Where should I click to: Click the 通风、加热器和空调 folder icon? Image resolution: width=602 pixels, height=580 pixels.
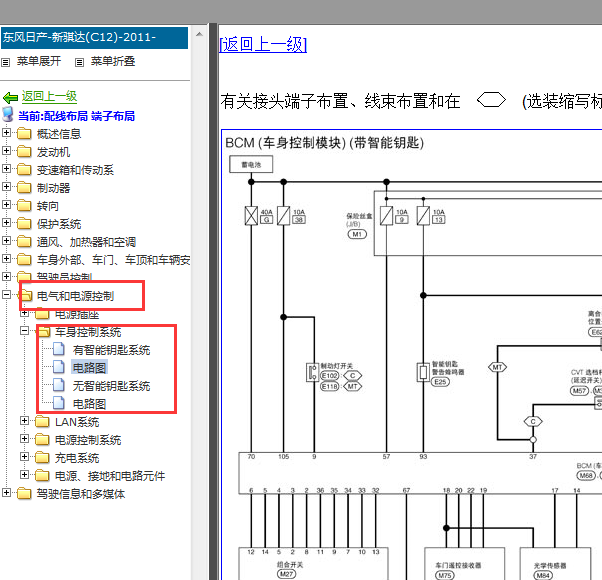24,241
